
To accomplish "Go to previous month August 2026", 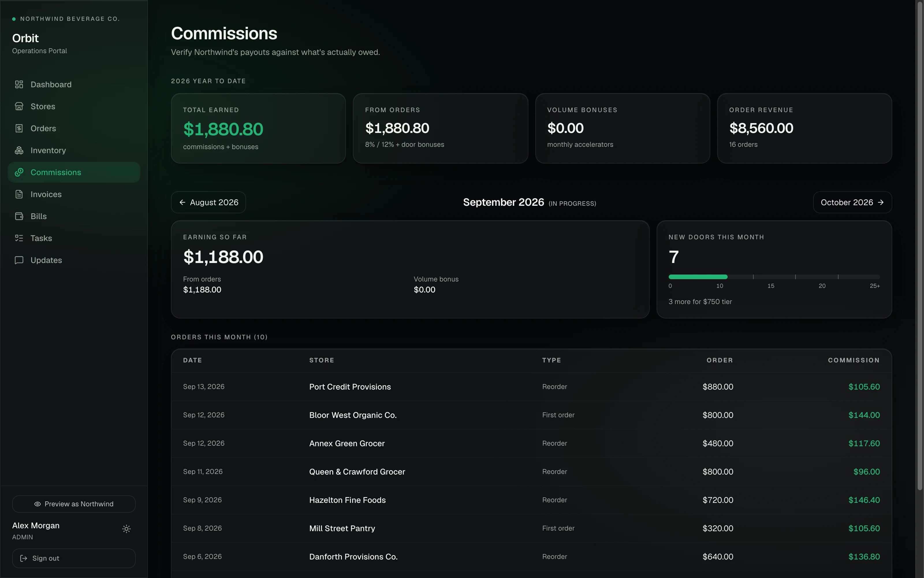I will click(x=208, y=202).
